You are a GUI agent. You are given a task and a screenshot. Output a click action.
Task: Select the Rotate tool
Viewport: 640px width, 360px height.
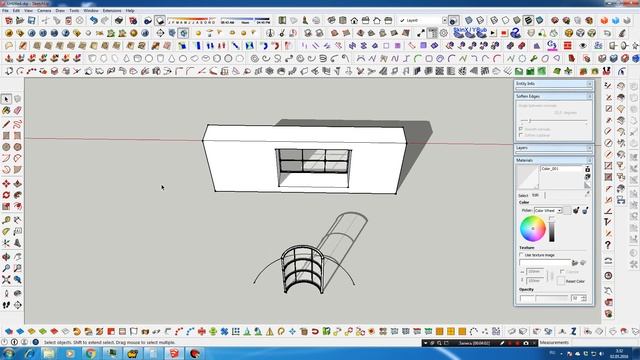click(x=6, y=195)
